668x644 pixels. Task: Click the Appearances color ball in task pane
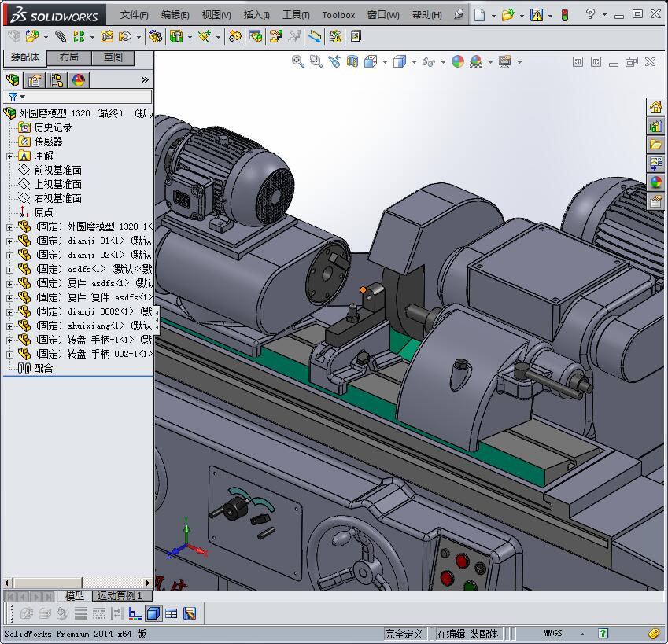[655, 182]
